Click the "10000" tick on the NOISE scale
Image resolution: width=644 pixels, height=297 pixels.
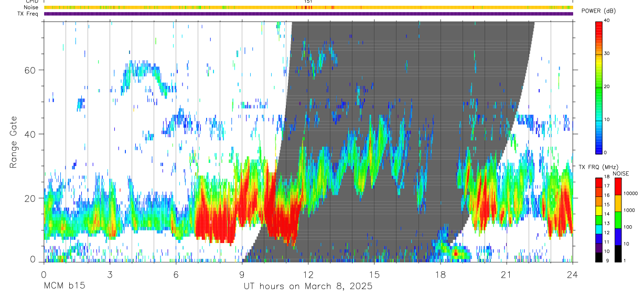pyautogui.click(x=630, y=193)
